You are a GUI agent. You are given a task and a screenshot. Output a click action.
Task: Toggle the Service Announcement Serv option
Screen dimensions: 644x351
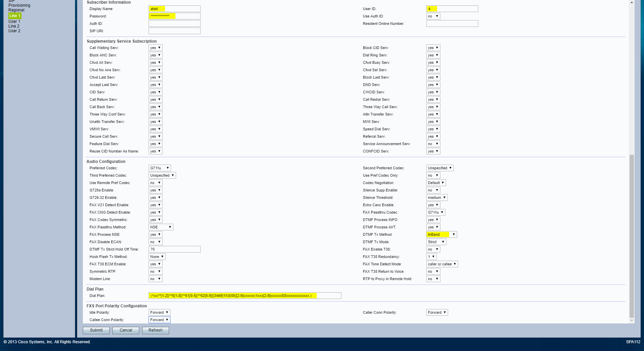point(433,144)
